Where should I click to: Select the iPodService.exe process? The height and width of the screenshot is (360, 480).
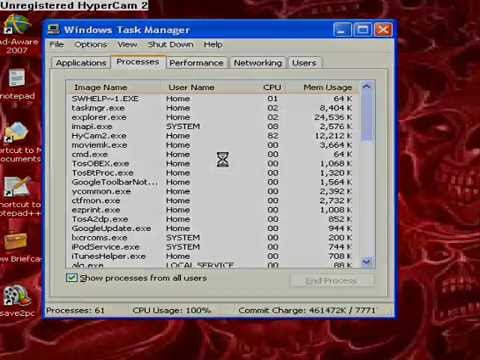pyautogui.click(x=212, y=247)
